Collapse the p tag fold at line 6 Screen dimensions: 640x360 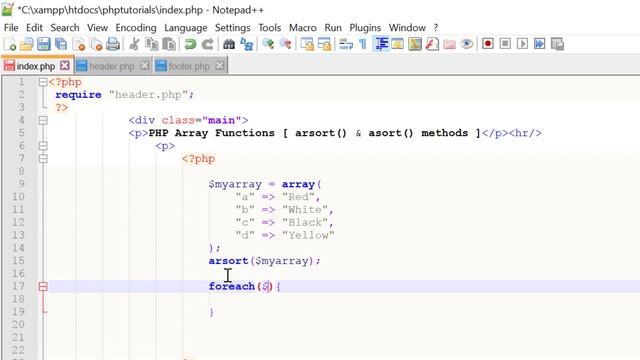tap(43, 146)
